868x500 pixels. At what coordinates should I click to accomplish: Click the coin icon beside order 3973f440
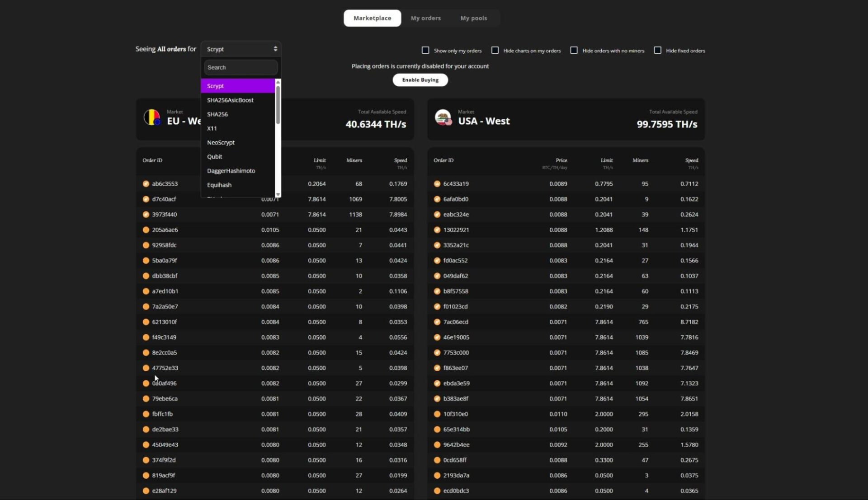pyautogui.click(x=146, y=215)
